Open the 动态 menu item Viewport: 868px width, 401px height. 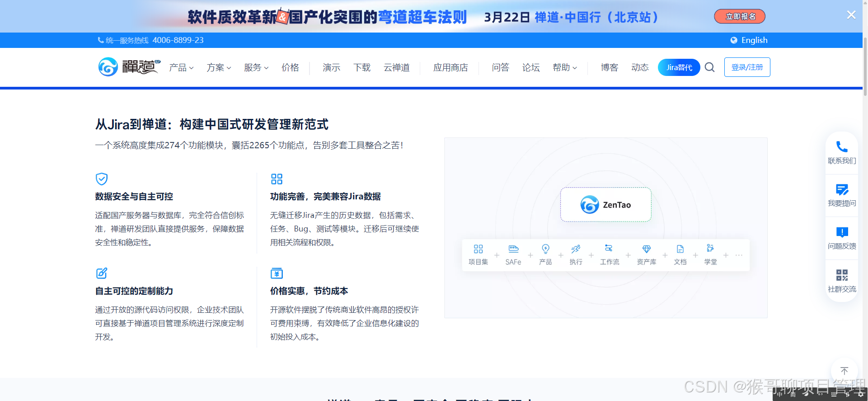point(640,67)
